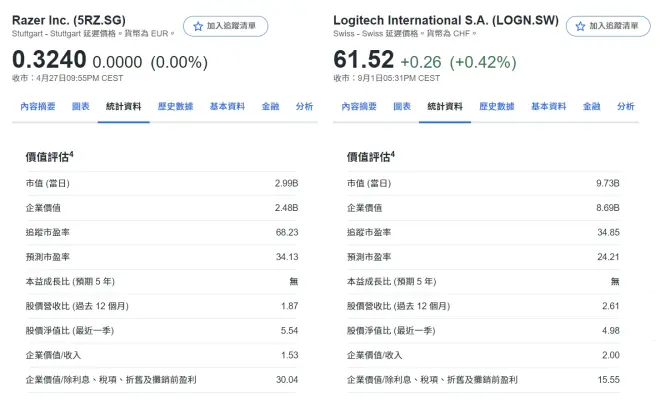
Task: Click Logitech's EV/EBITDA value 15.55
Action: pyautogui.click(x=609, y=380)
